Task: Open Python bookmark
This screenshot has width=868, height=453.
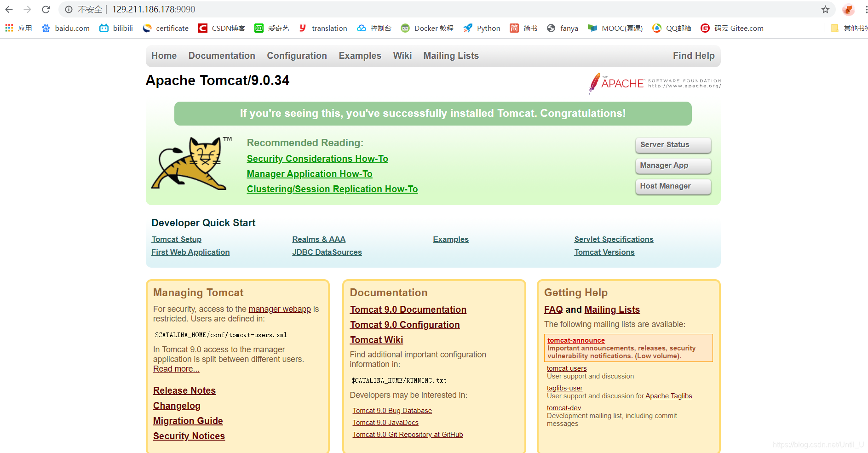Action: [x=482, y=28]
